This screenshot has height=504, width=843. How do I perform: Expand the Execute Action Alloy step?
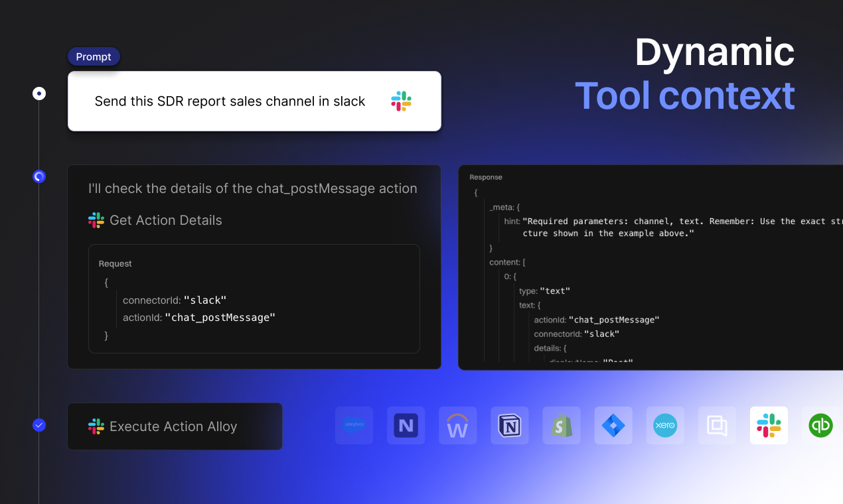(174, 426)
